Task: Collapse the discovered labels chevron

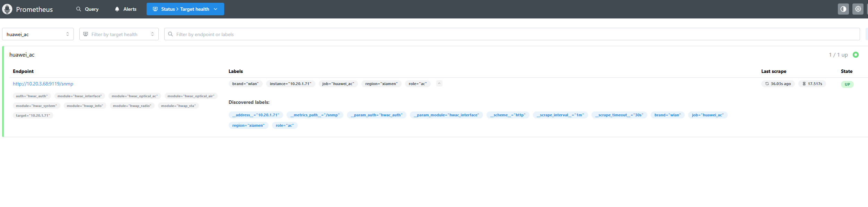Action: click(439, 83)
